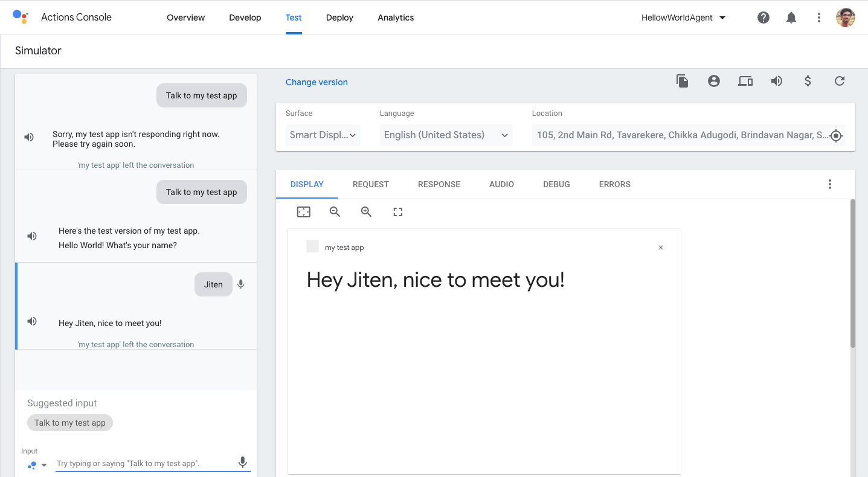Image resolution: width=868 pixels, height=477 pixels.
Task: Expand the Surface dropdown showing Smart Display
Action: pyautogui.click(x=323, y=135)
